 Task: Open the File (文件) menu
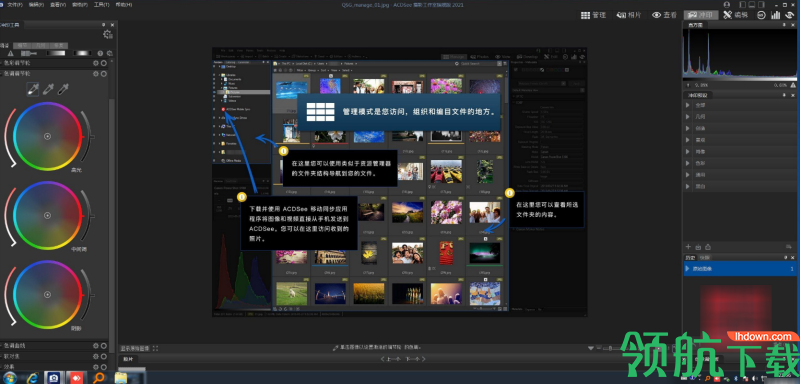coord(15,5)
